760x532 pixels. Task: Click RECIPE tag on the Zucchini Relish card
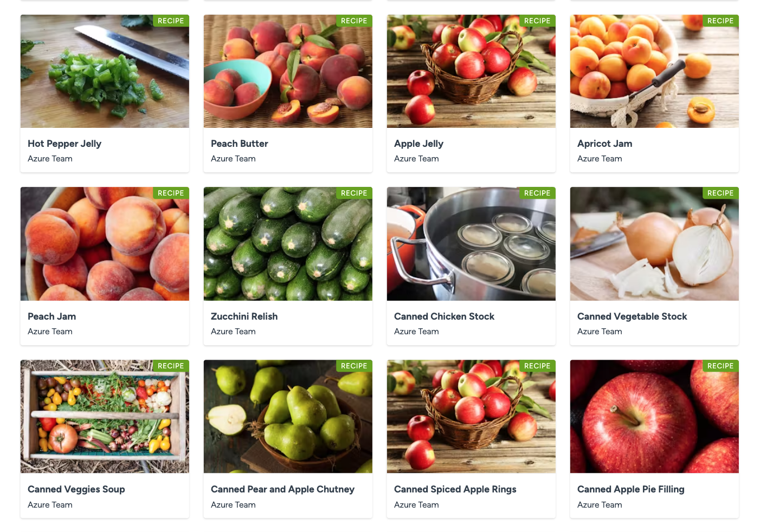click(354, 193)
